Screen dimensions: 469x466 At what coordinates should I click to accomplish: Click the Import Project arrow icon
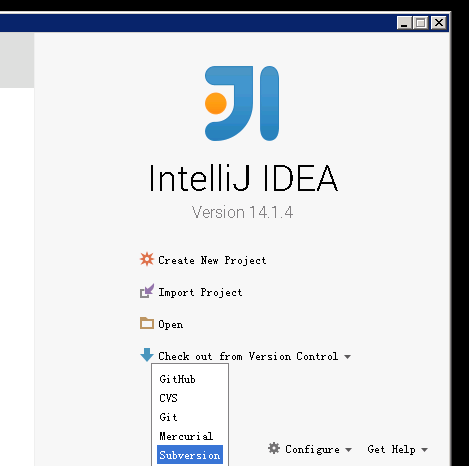(x=147, y=291)
